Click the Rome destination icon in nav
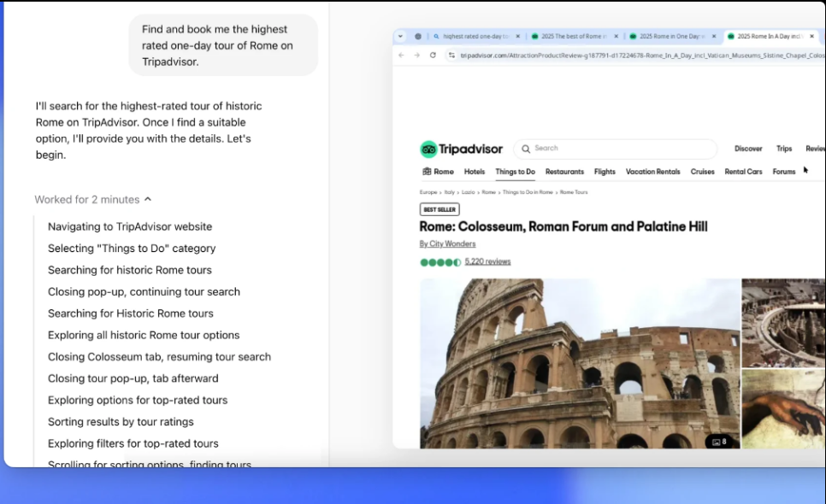The width and height of the screenshot is (826, 504). click(x=427, y=172)
